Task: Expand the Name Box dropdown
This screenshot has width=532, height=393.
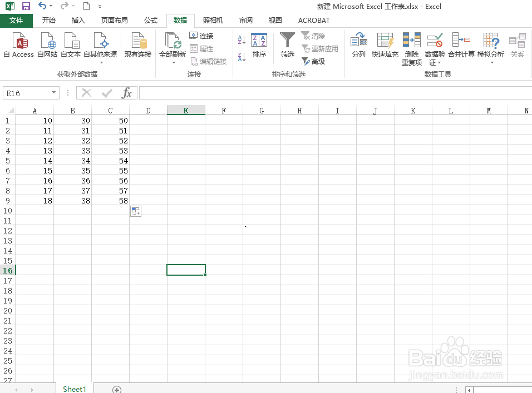Action: click(x=53, y=92)
